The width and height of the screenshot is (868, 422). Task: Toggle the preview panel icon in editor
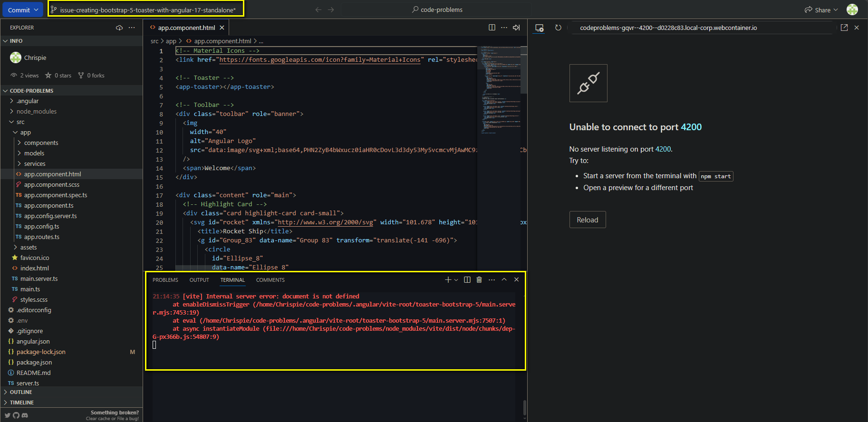tap(516, 28)
